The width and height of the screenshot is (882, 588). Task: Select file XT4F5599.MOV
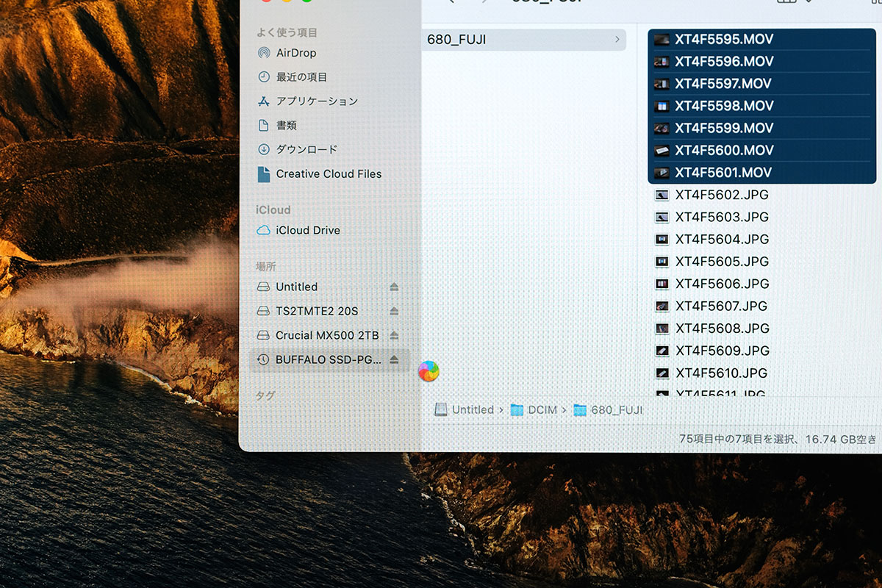point(762,127)
